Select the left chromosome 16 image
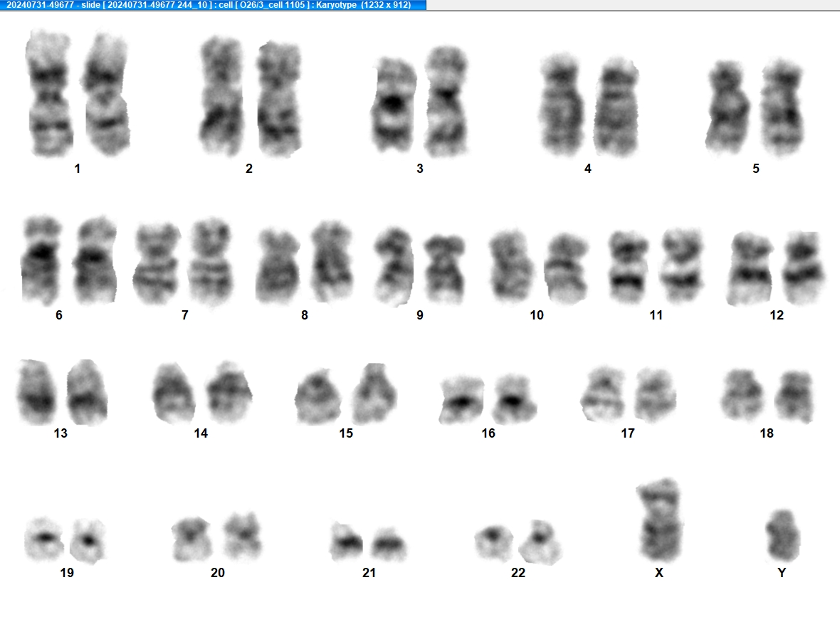Image resolution: width=840 pixels, height=639 pixels. pos(461,400)
